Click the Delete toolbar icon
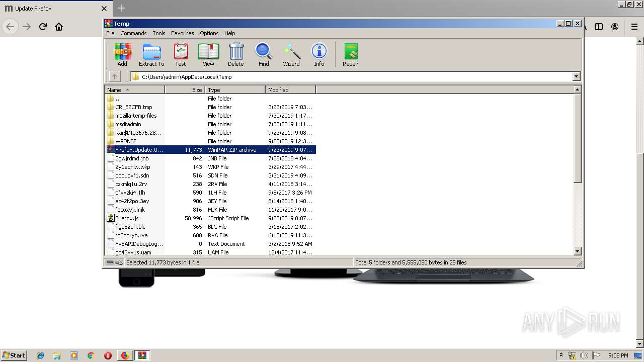 [x=235, y=54]
